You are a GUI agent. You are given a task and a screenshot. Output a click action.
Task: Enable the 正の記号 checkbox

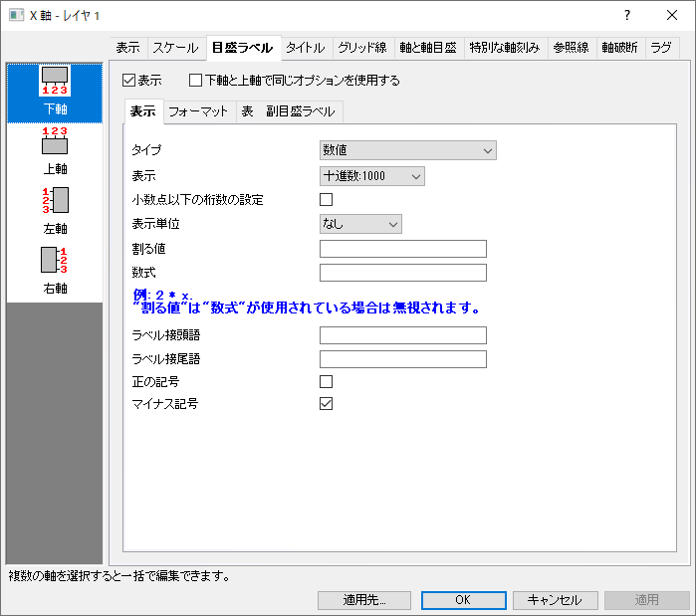point(326,381)
